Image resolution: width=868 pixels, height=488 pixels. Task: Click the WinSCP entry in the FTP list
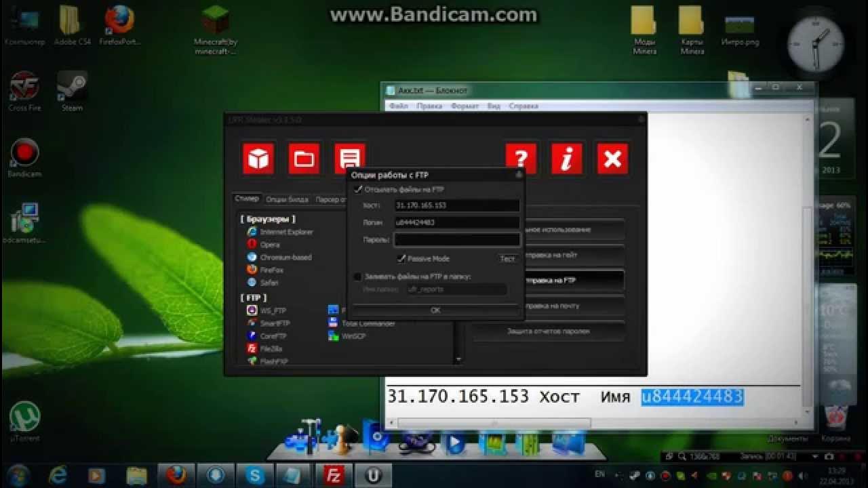[347, 336]
